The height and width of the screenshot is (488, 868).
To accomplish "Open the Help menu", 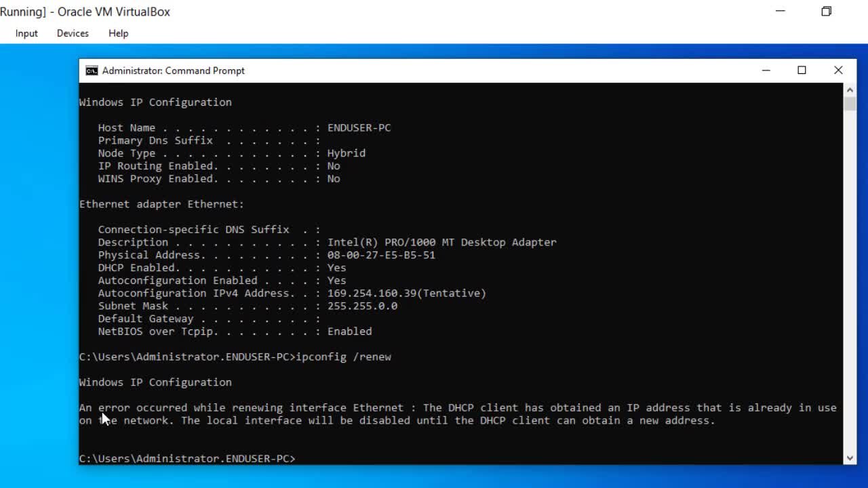I will (118, 33).
